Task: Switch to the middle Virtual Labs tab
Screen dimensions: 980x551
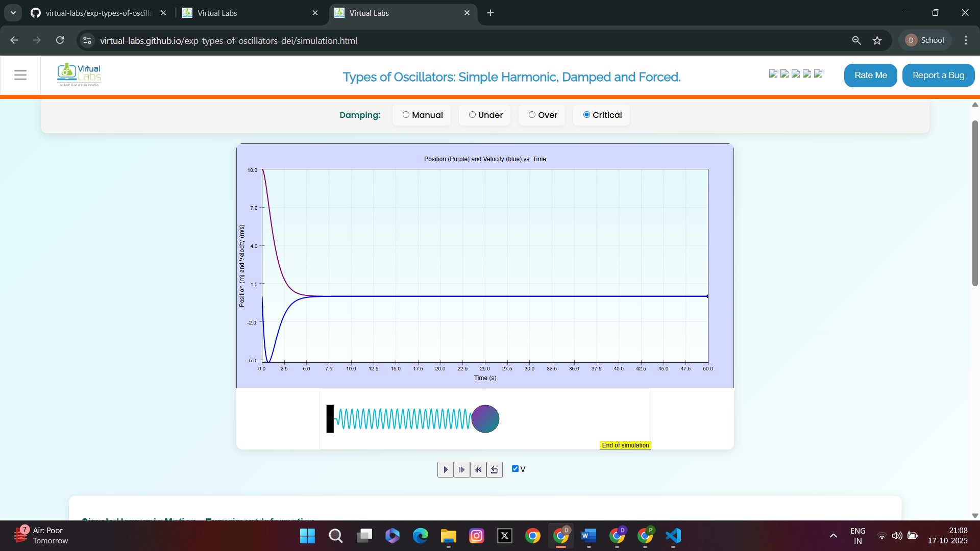Action: 240,13
